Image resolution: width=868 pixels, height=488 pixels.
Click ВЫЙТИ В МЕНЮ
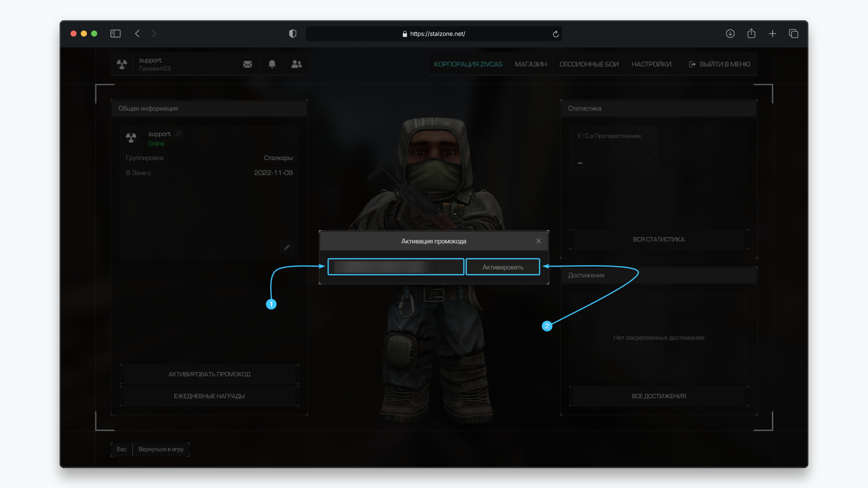(719, 64)
